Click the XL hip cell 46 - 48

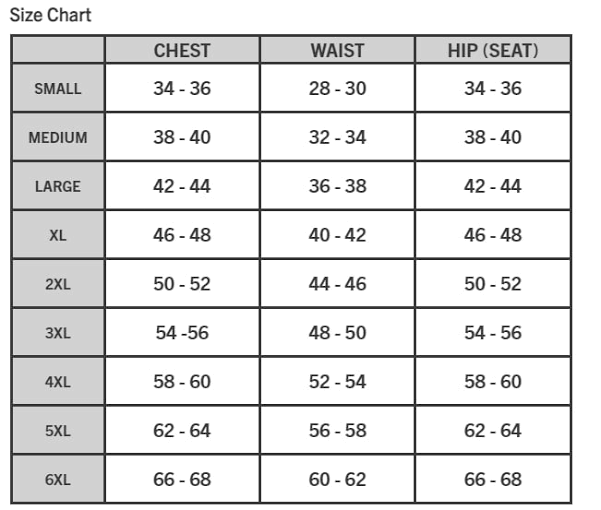493,235
